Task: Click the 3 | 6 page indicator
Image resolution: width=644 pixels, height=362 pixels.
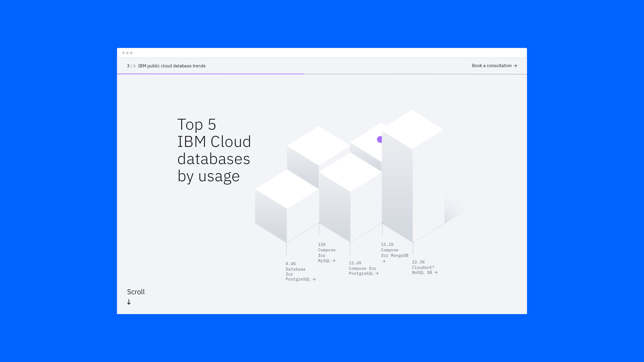Action: (131, 66)
